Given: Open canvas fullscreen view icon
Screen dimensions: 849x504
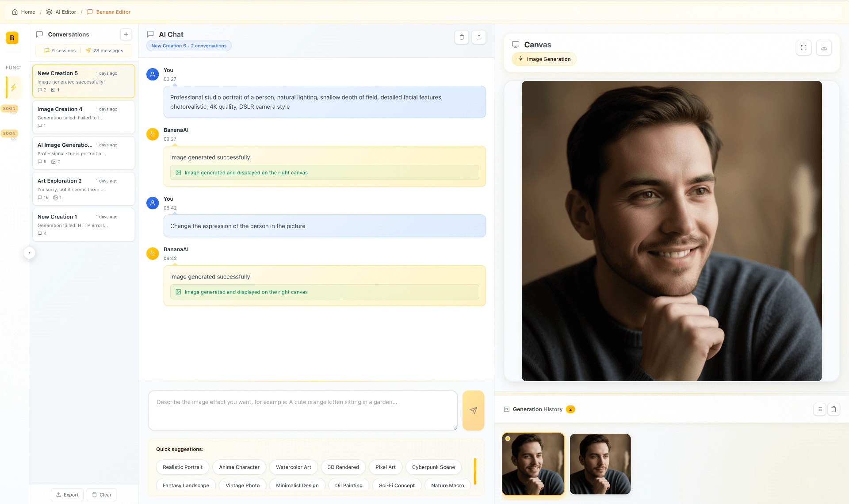Looking at the screenshot, I should (x=803, y=48).
